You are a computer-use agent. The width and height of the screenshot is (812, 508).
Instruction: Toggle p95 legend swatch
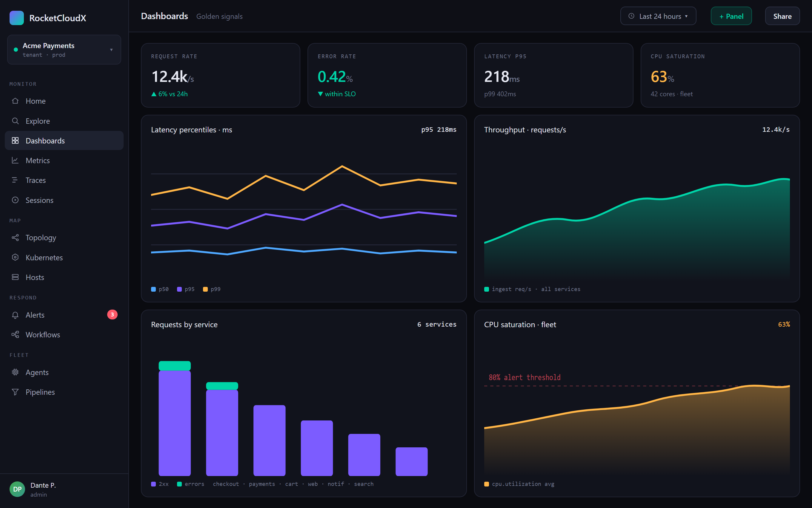pyautogui.click(x=179, y=289)
